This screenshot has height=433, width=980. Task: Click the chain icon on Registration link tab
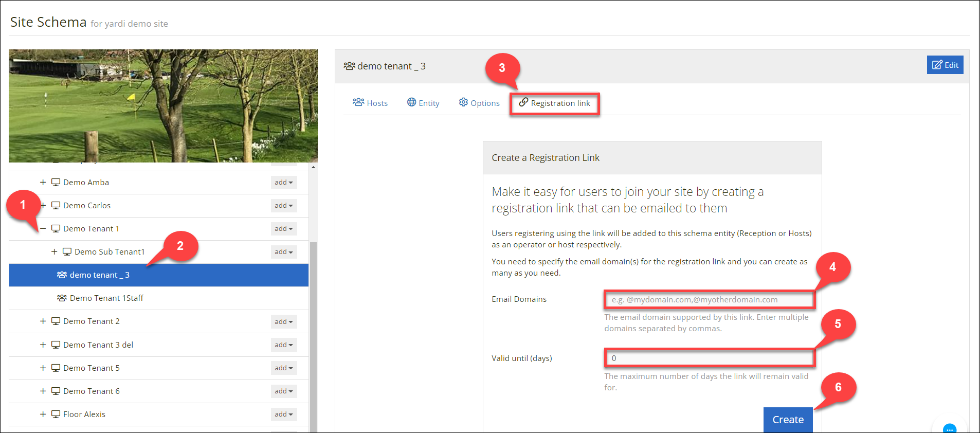[x=523, y=102]
